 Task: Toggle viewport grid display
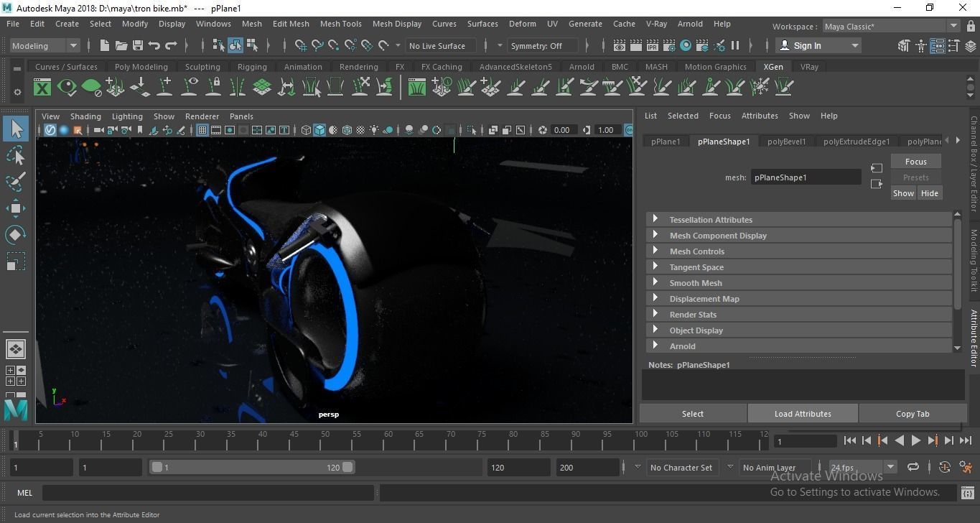point(202,130)
